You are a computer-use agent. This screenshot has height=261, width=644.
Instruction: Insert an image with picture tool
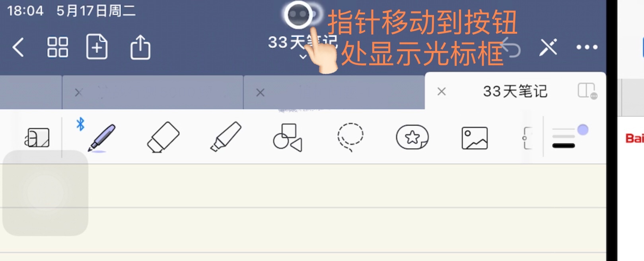(x=475, y=138)
